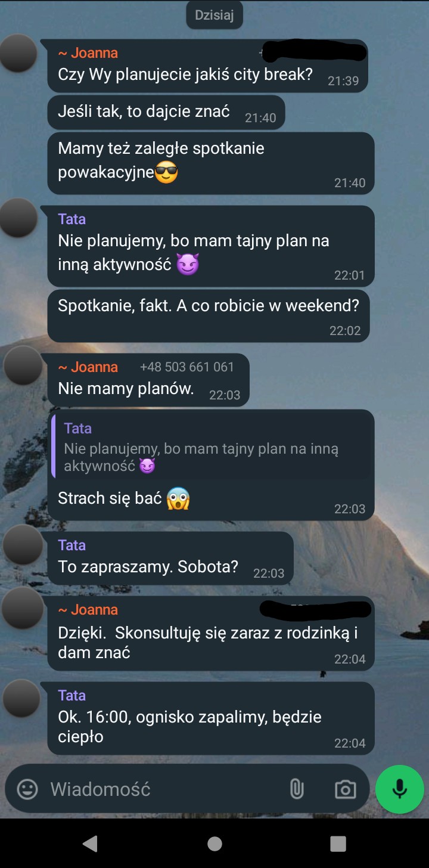Tap the 'Spotkanie, fakt' message bubble
The image size is (429, 868).
coord(209,316)
